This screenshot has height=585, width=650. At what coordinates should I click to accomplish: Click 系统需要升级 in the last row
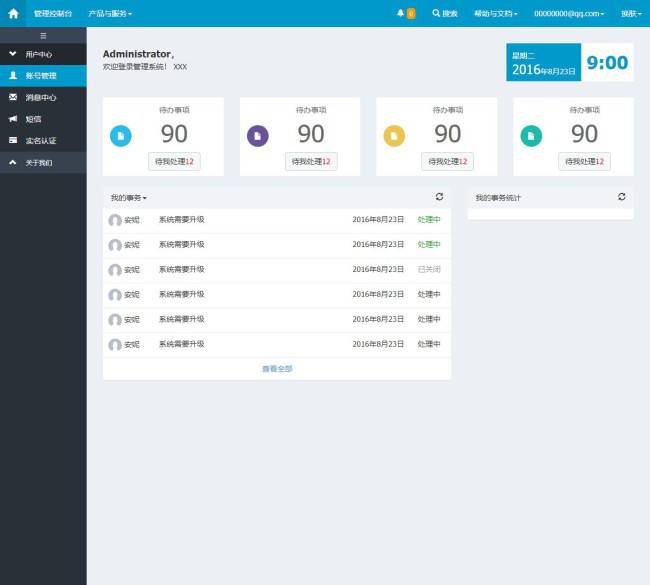click(182, 344)
